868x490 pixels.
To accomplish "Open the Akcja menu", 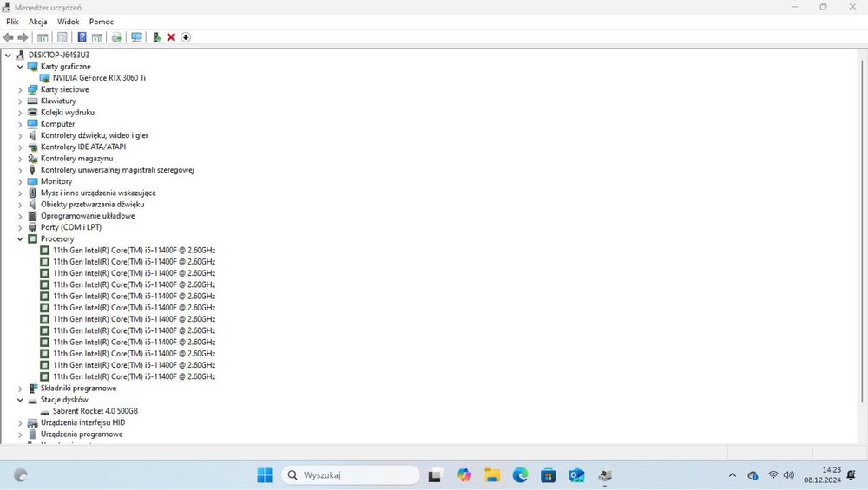I will click(x=37, y=22).
